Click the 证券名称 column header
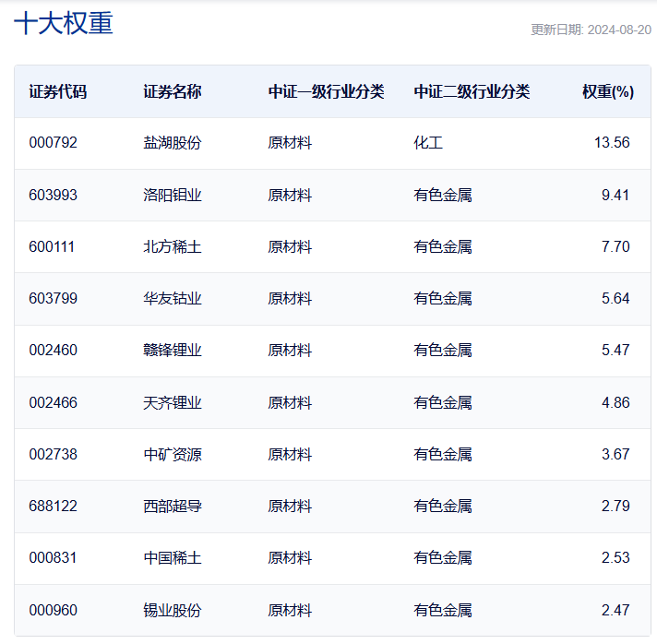 pyautogui.click(x=173, y=91)
